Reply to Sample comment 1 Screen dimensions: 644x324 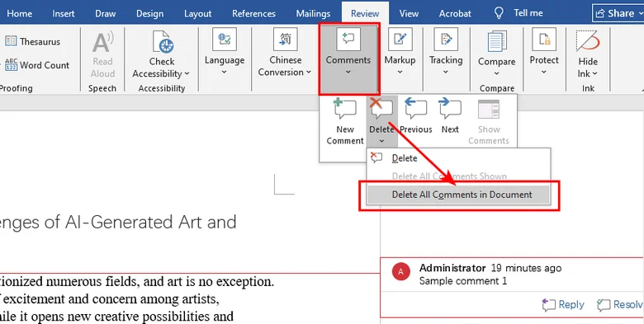pos(563,304)
